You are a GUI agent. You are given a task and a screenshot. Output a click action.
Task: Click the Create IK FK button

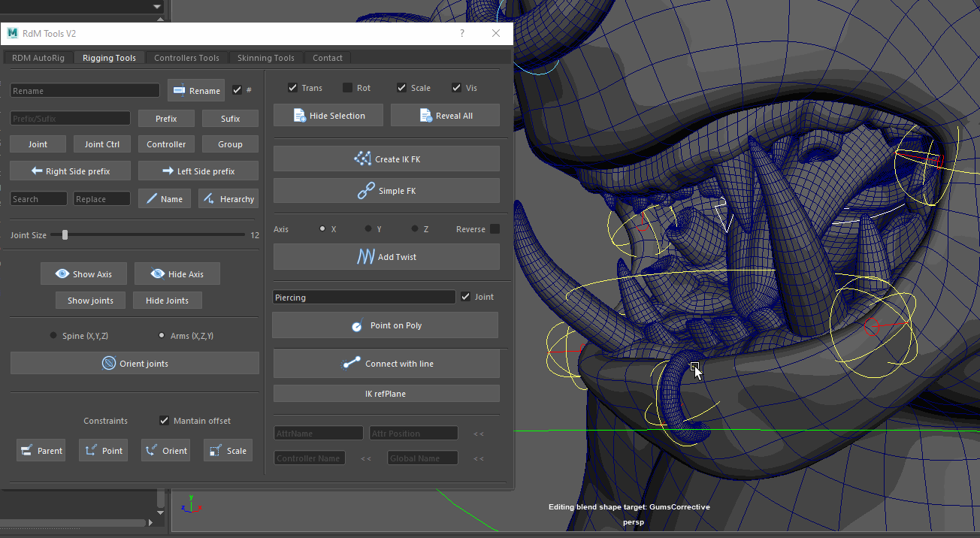[x=386, y=159]
